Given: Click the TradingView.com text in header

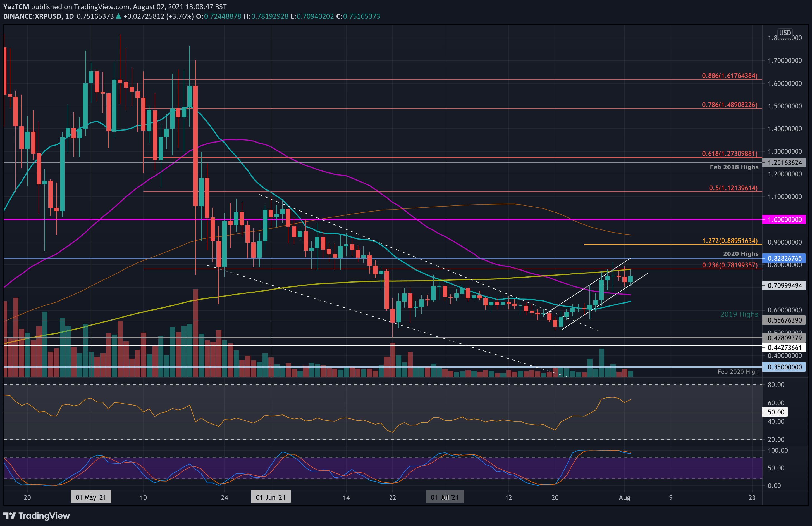Looking at the screenshot, I should (101, 6).
